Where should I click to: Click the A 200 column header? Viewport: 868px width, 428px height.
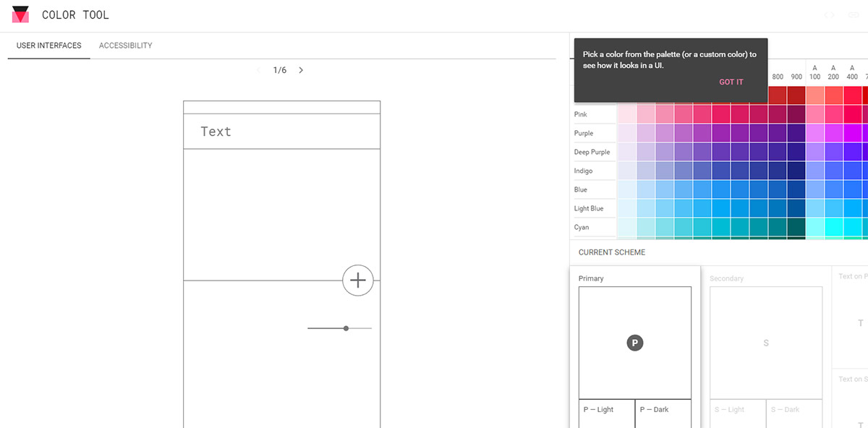click(834, 72)
